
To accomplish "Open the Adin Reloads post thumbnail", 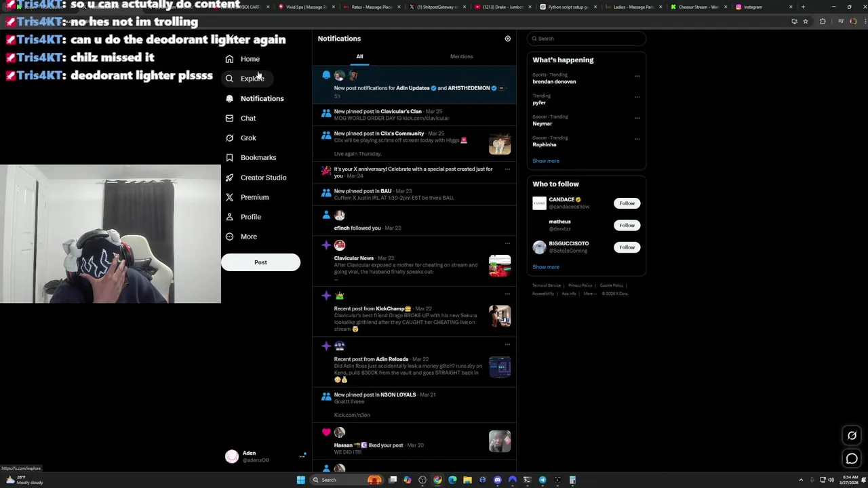I will tap(500, 367).
